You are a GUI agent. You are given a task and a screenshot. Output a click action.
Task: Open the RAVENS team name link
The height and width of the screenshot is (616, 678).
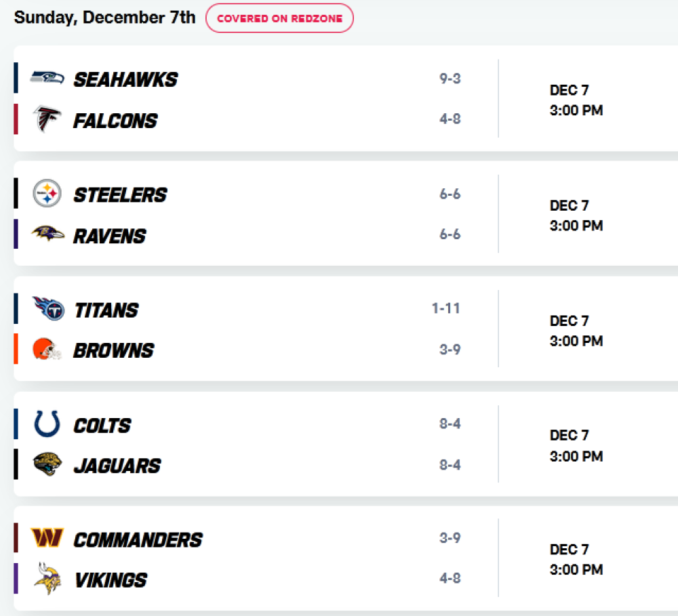pos(110,237)
